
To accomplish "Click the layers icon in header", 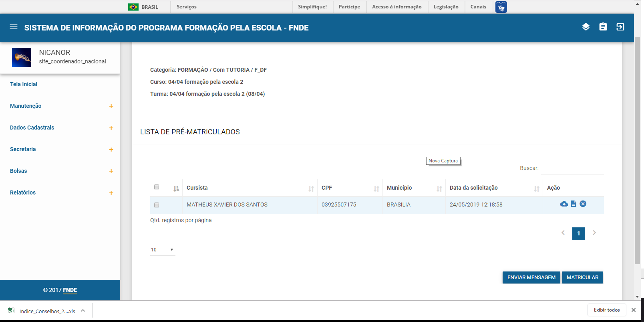I will coord(586,27).
